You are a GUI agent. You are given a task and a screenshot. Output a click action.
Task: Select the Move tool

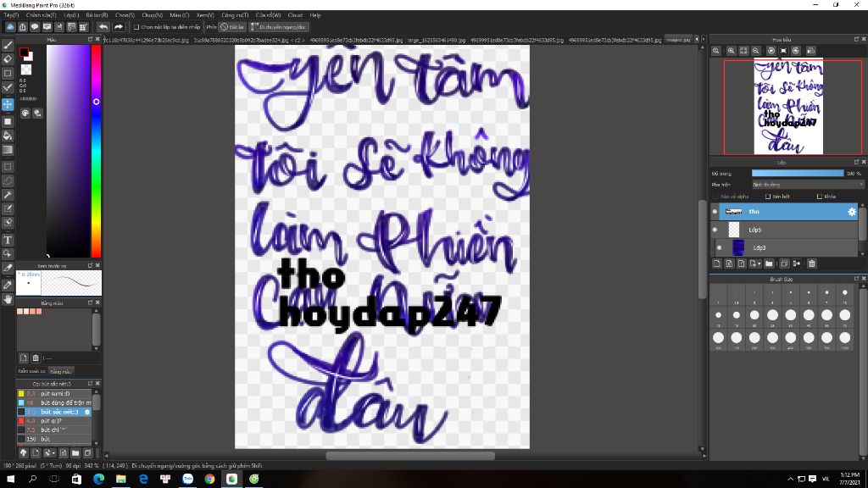8,104
